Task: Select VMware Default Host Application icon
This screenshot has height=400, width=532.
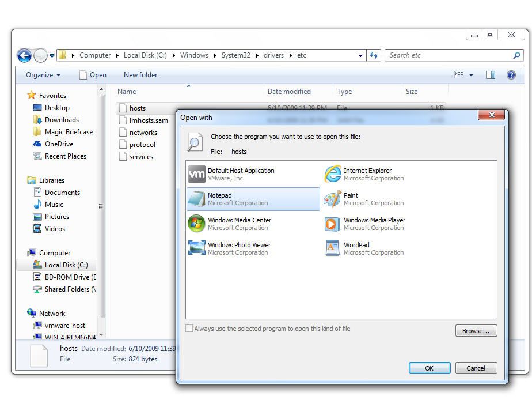Action: pyautogui.click(x=197, y=174)
